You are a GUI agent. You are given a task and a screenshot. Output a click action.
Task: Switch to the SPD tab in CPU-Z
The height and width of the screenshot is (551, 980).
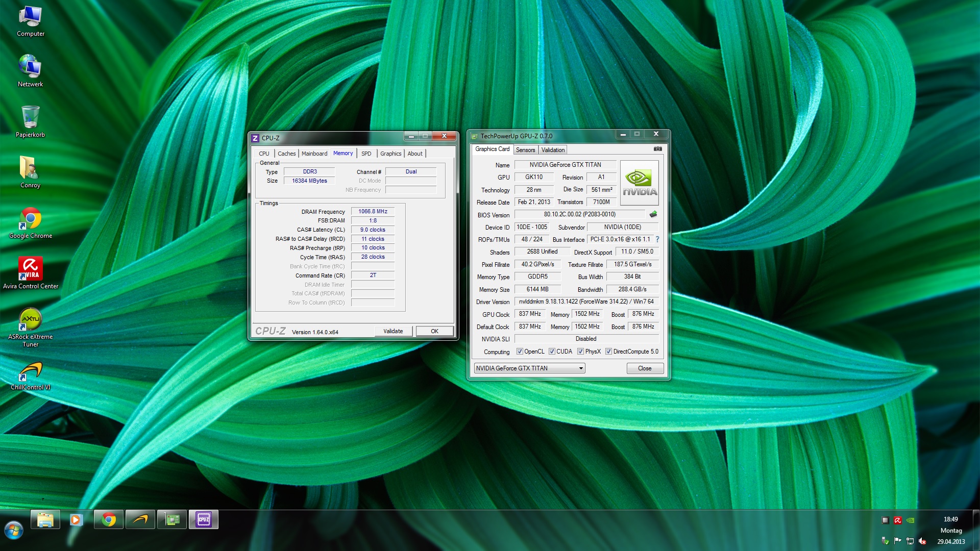point(366,154)
